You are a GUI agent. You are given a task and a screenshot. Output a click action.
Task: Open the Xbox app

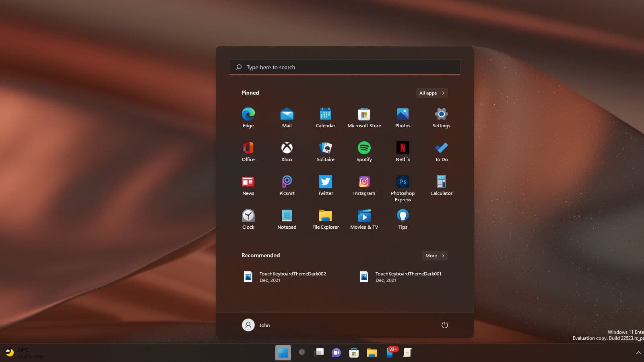(x=287, y=151)
